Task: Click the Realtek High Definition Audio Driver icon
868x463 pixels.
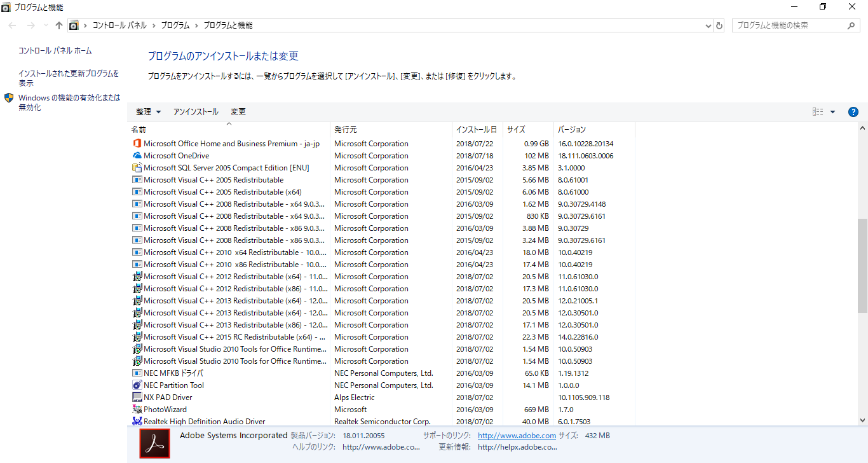Action: point(137,422)
